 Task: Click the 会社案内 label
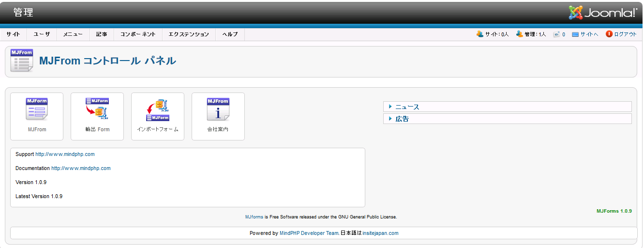218,129
